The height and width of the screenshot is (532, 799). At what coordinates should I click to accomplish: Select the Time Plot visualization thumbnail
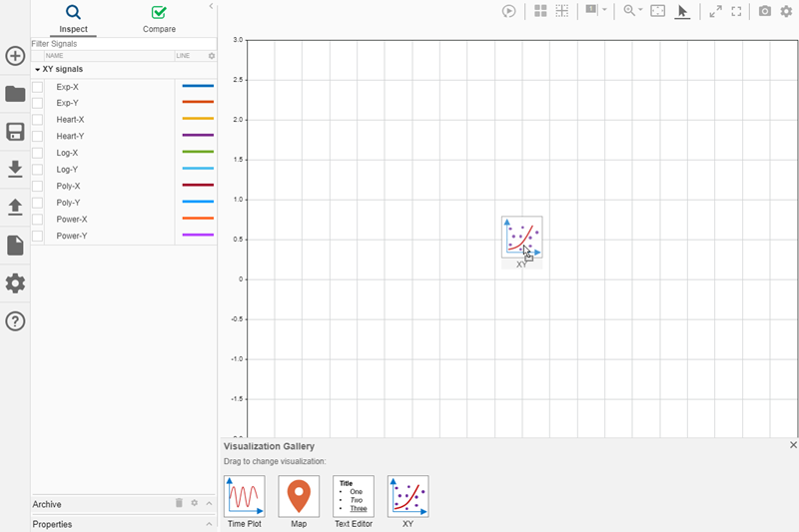tap(245, 496)
